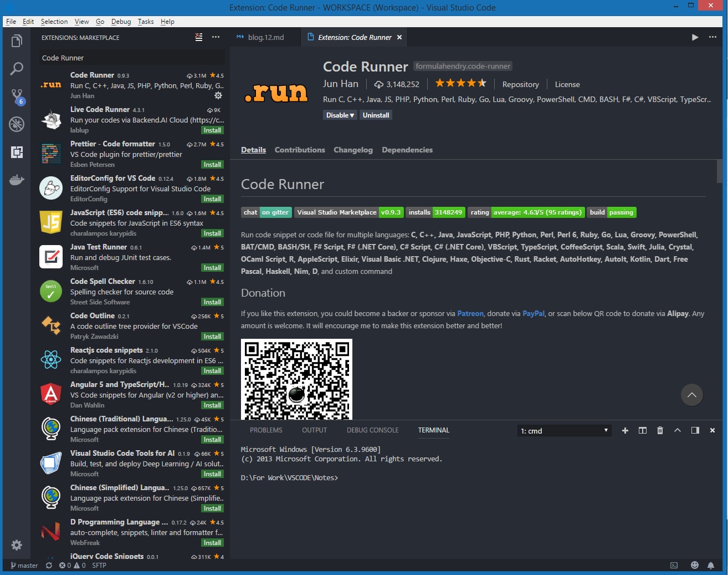Open notifications bell in status bar
The image size is (728, 575).
click(x=711, y=566)
